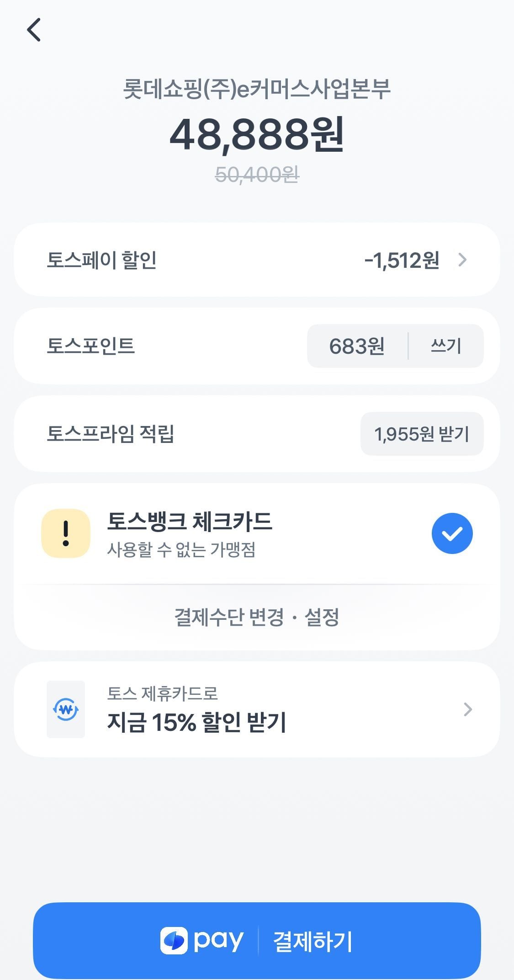
Task: Tap the won-sign affiliate card icon
Action: (x=66, y=709)
